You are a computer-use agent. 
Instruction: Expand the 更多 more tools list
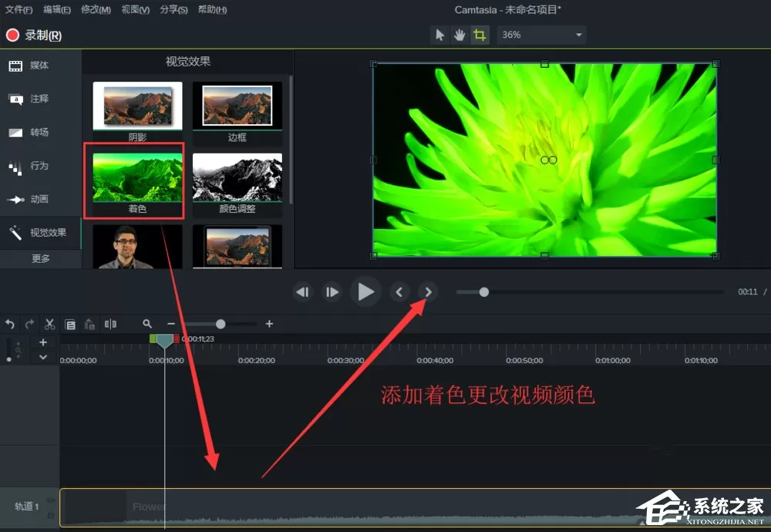tap(40, 258)
